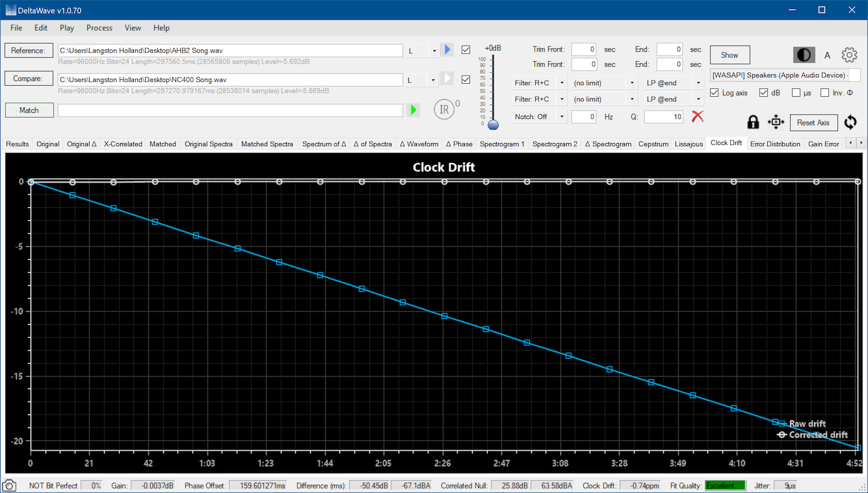Click the Reference button
The image size is (868, 493).
(29, 51)
